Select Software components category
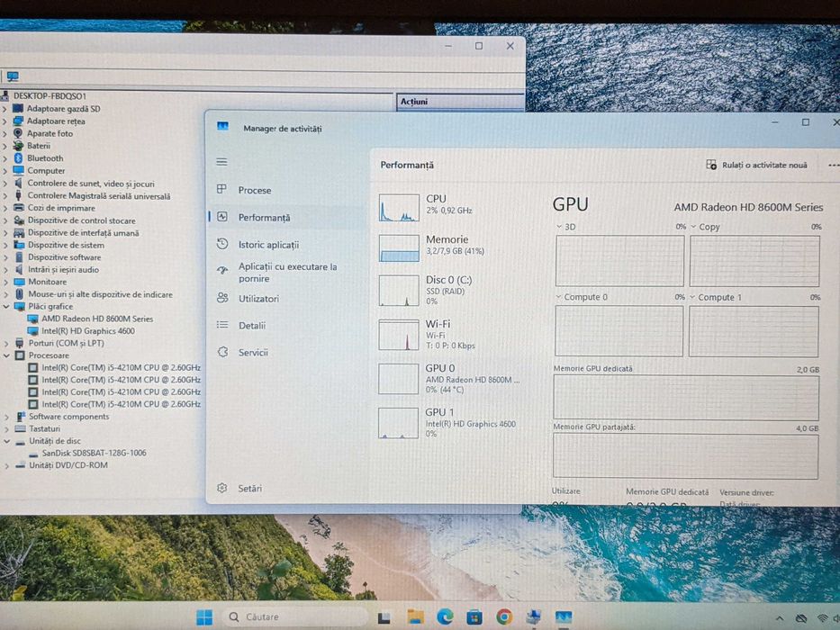 pos(68,417)
